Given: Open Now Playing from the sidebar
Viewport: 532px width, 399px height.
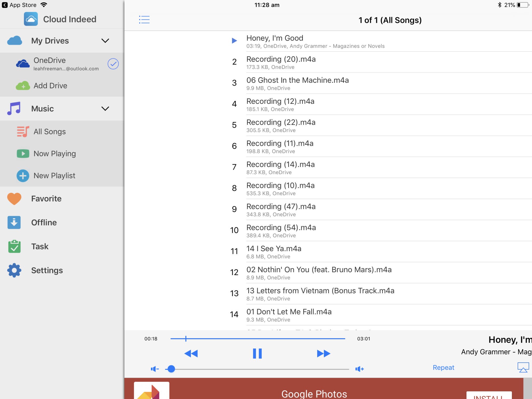Looking at the screenshot, I should 23,154.
